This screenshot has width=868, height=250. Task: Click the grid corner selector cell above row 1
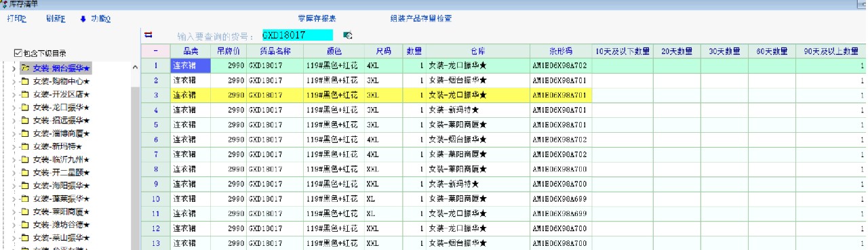[156, 51]
